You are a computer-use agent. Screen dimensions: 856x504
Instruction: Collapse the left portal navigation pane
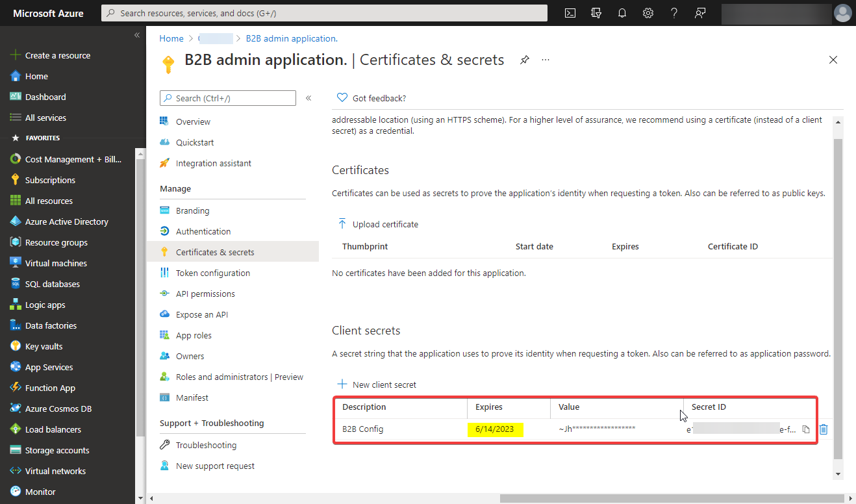(x=136, y=35)
